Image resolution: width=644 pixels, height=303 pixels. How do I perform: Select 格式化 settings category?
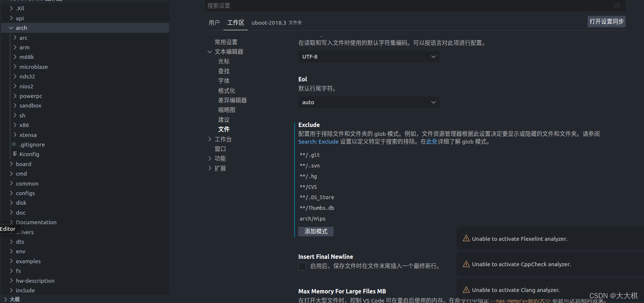click(x=227, y=91)
